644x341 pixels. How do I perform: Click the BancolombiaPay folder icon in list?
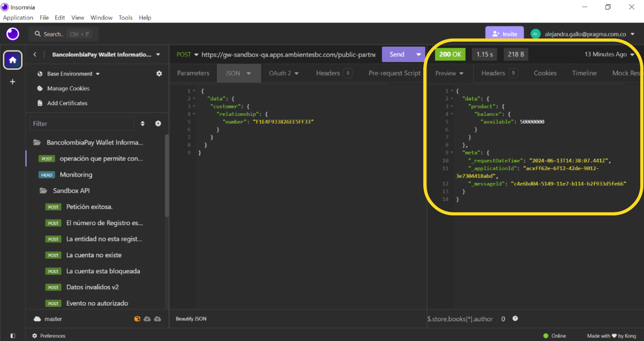pyautogui.click(x=37, y=143)
